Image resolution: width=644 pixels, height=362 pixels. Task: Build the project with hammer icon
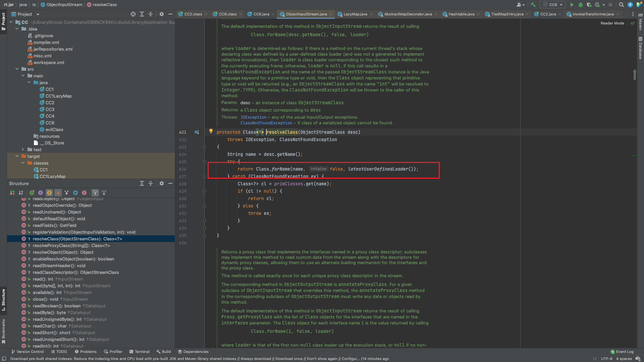(533, 5)
